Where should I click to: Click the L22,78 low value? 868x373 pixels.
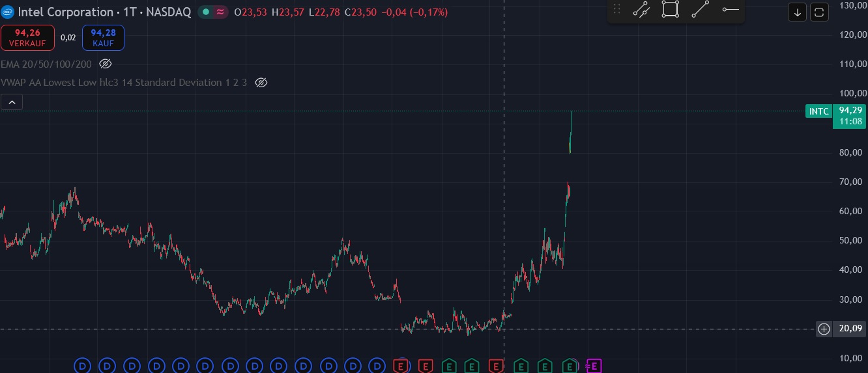[x=325, y=12]
